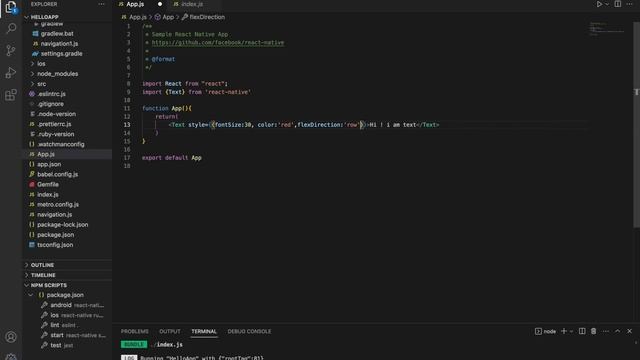Open babel.config.js file
The image size is (640, 360).
57,174
